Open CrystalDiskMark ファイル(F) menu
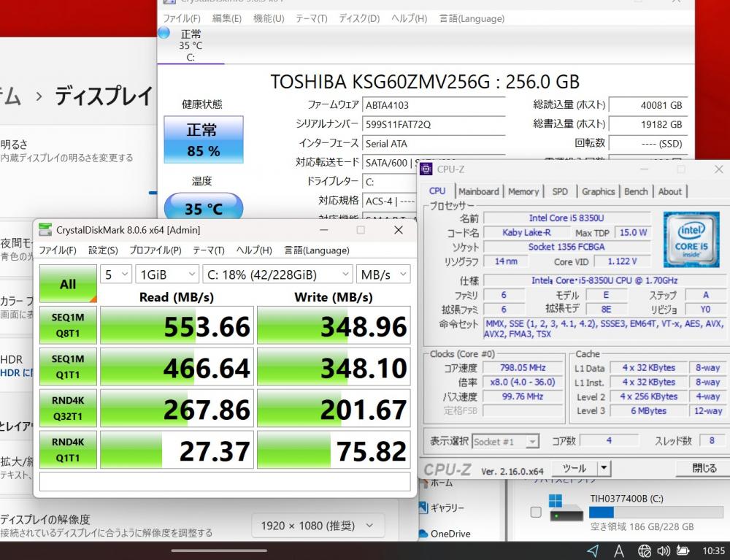 [57, 250]
